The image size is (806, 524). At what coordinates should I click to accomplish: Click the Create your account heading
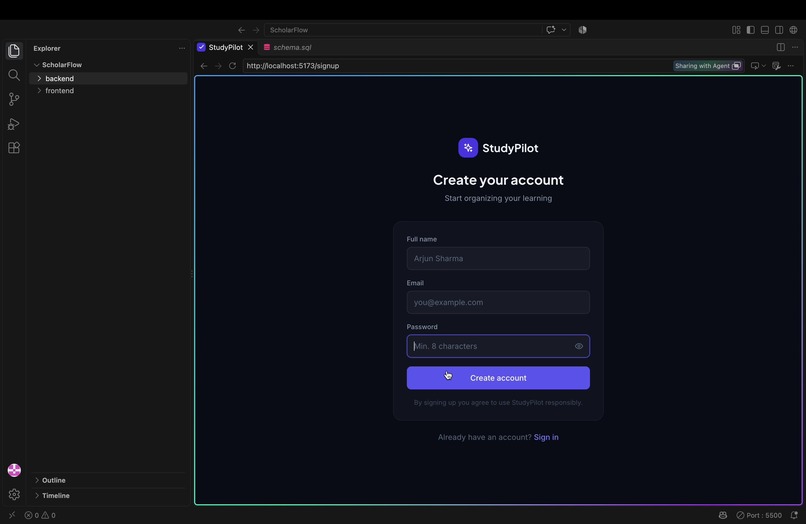point(498,179)
